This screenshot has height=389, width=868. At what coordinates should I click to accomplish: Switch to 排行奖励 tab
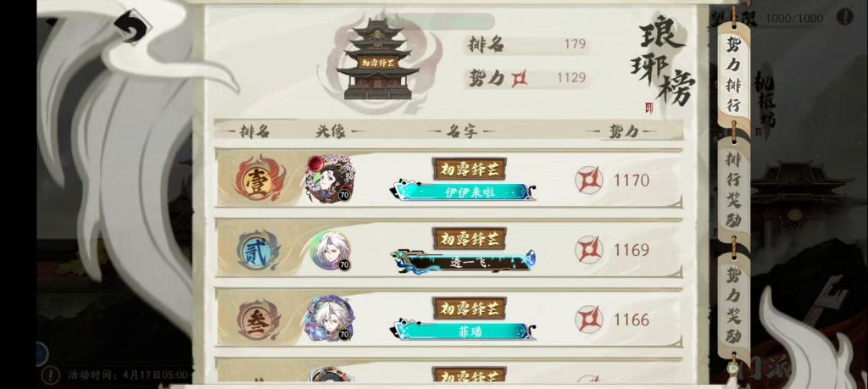pyautogui.click(x=733, y=189)
